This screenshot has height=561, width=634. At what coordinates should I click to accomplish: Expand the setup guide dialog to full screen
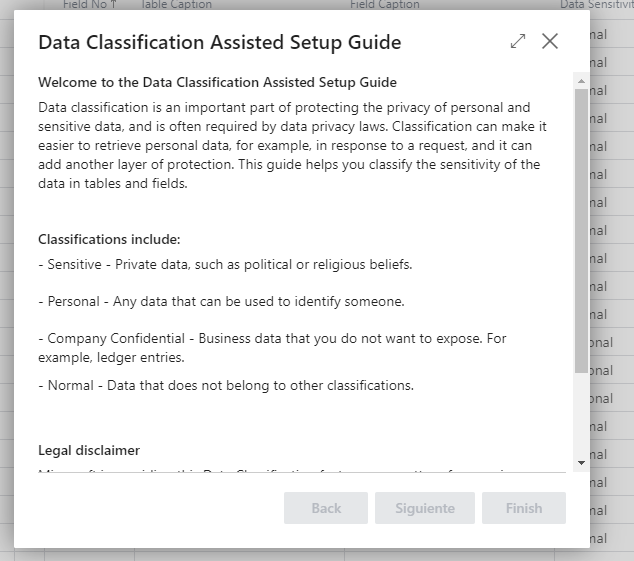[517, 41]
